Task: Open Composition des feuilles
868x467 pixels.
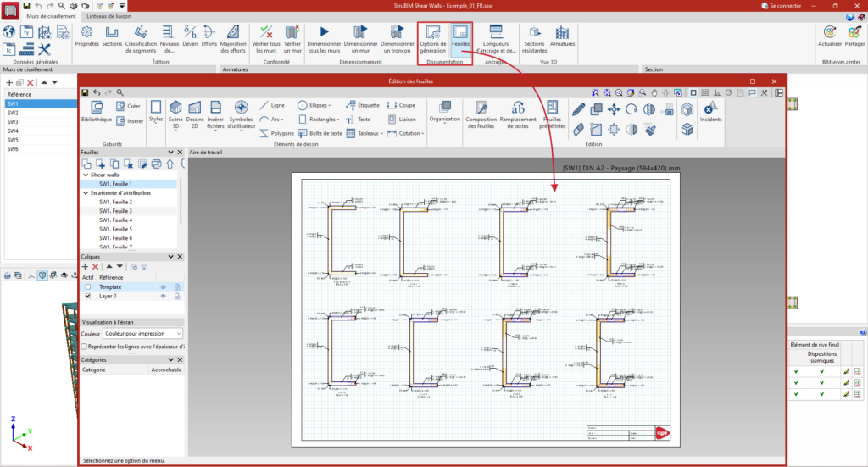Action: point(481,114)
